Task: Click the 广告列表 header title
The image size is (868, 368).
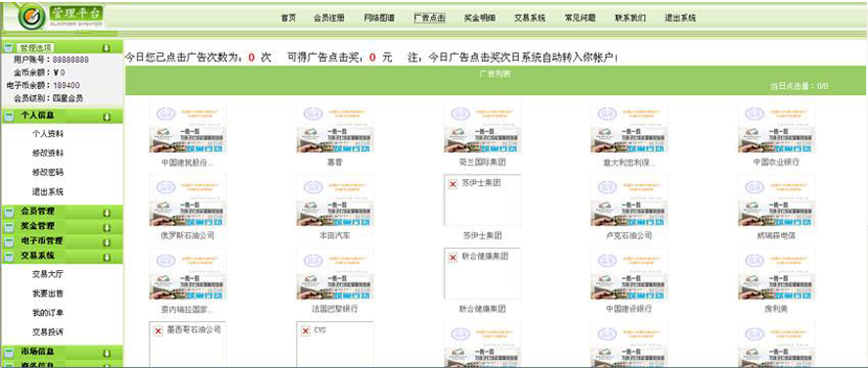Action: (496, 73)
